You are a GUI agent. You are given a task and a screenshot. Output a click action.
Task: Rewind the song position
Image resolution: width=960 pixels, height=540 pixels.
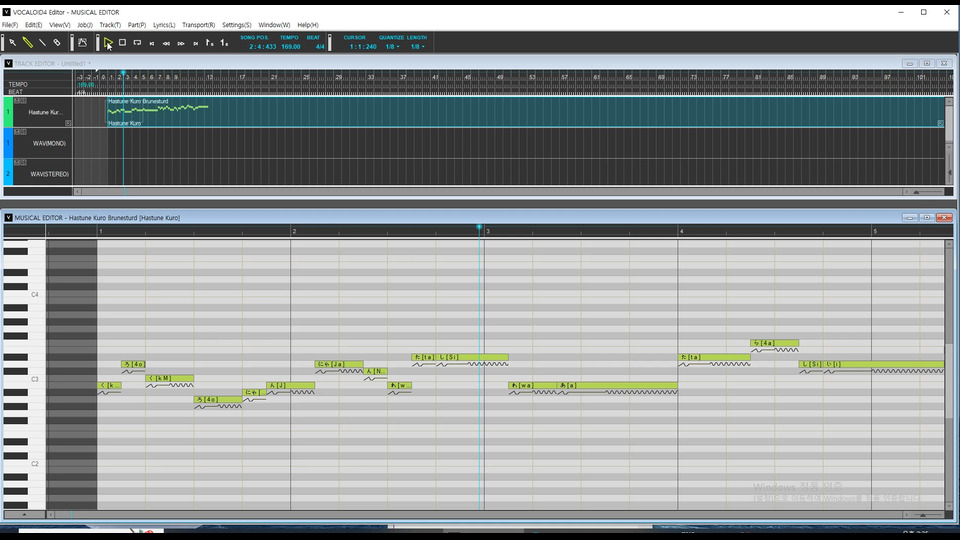point(166,43)
